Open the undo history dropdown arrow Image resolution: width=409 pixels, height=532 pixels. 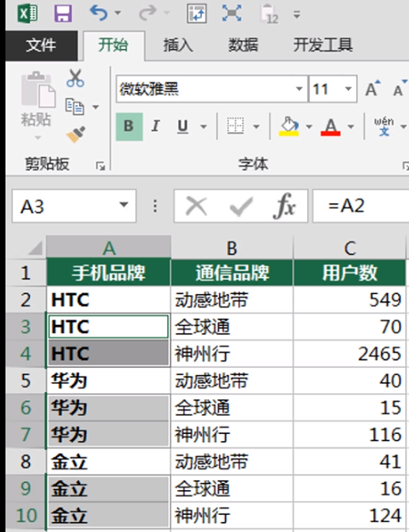[x=117, y=14]
